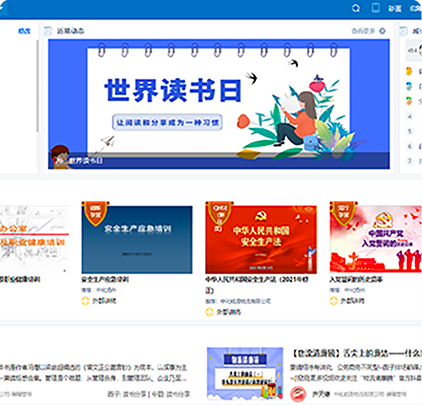Click yellow circle icon under 安全生产法 course

tap(209, 312)
